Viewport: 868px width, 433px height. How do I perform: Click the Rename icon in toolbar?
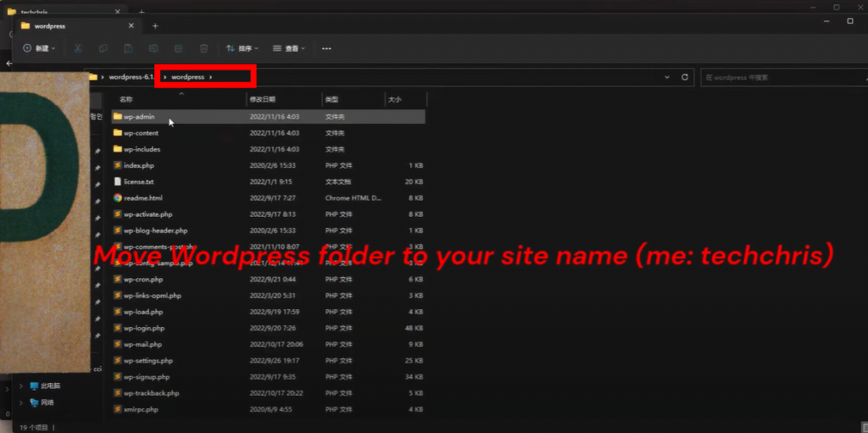click(153, 48)
